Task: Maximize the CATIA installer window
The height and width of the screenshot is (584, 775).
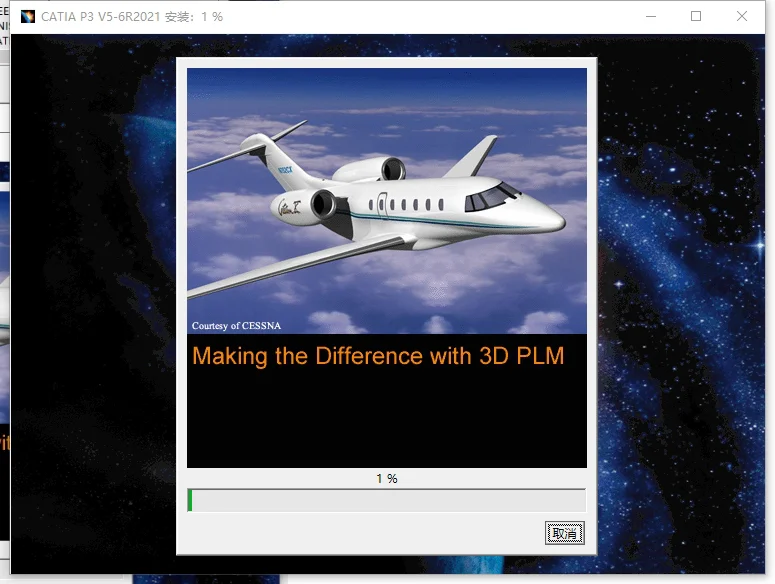Action: click(696, 17)
